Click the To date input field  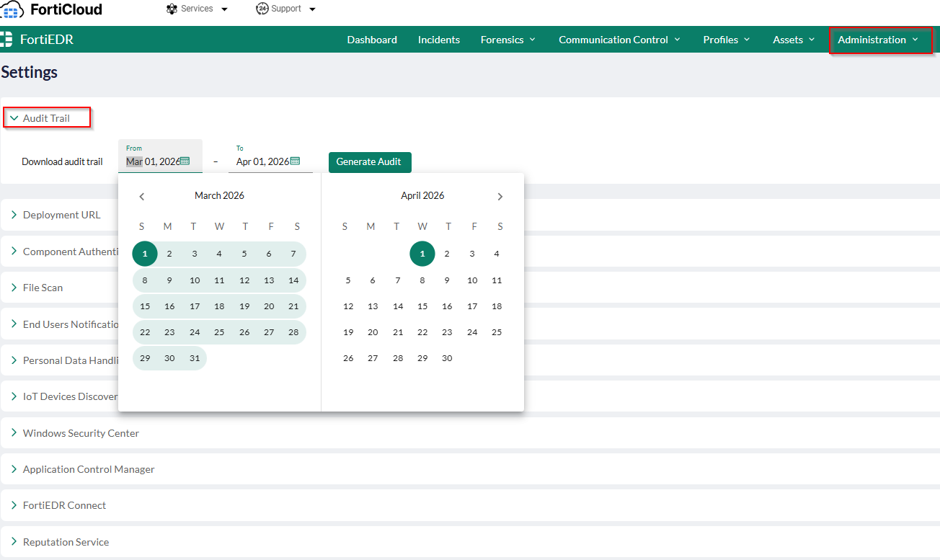pos(270,156)
